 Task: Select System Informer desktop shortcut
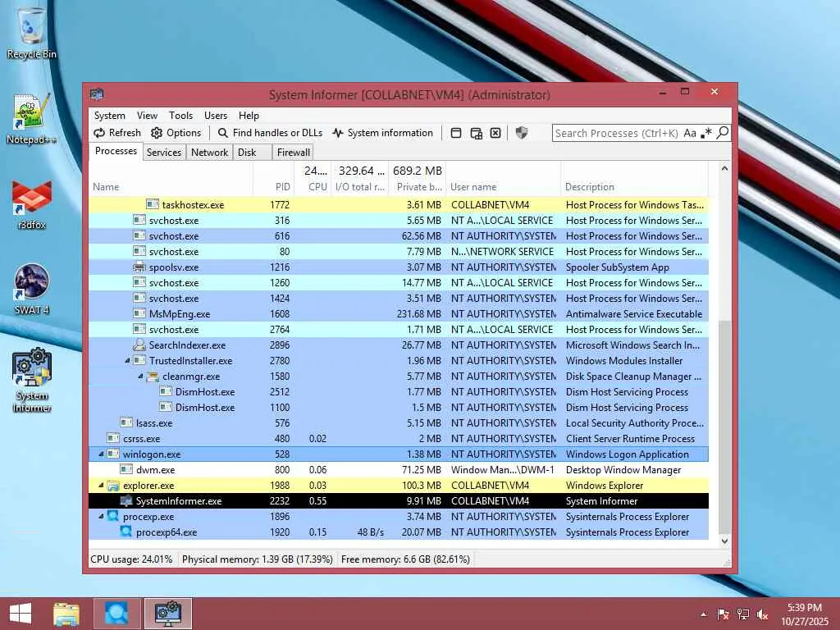[x=32, y=381]
